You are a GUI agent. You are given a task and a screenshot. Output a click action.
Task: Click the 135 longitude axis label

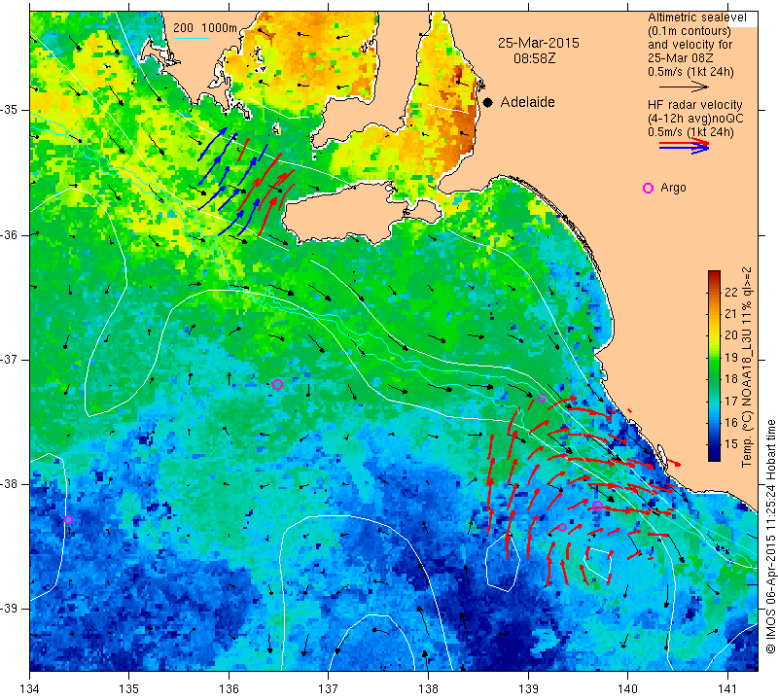(129, 689)
